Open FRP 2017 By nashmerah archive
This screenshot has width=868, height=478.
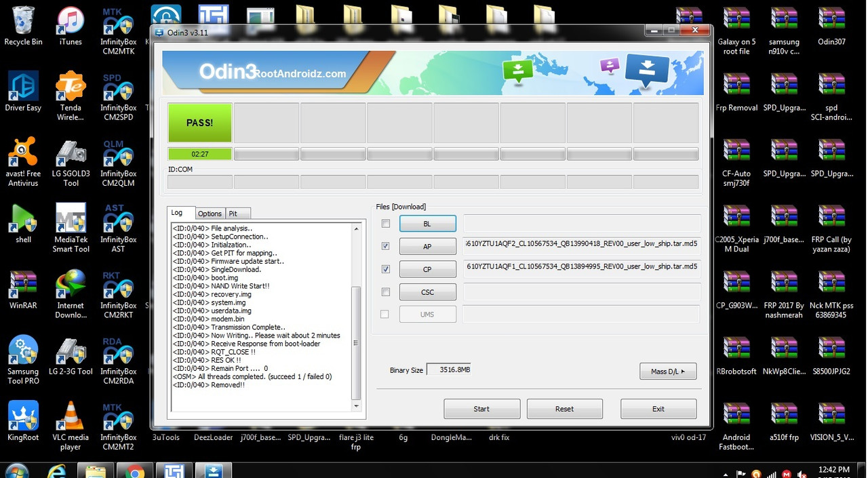[784, 294]
